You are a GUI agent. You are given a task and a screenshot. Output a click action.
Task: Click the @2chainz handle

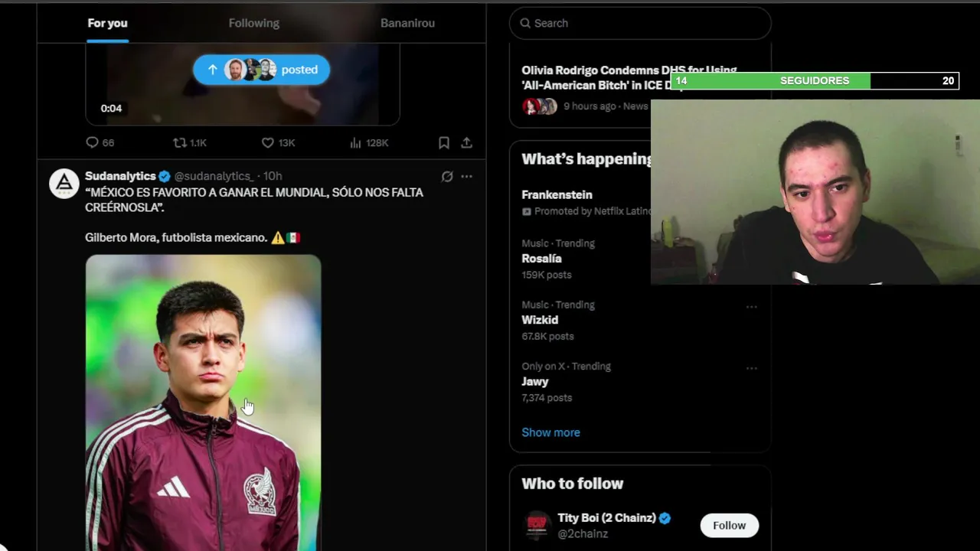583,533
